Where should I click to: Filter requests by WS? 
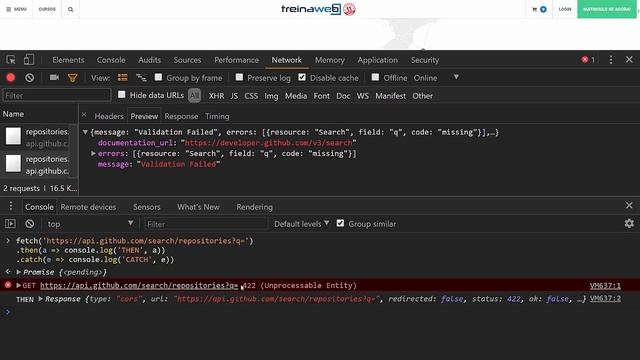point(362,96)
